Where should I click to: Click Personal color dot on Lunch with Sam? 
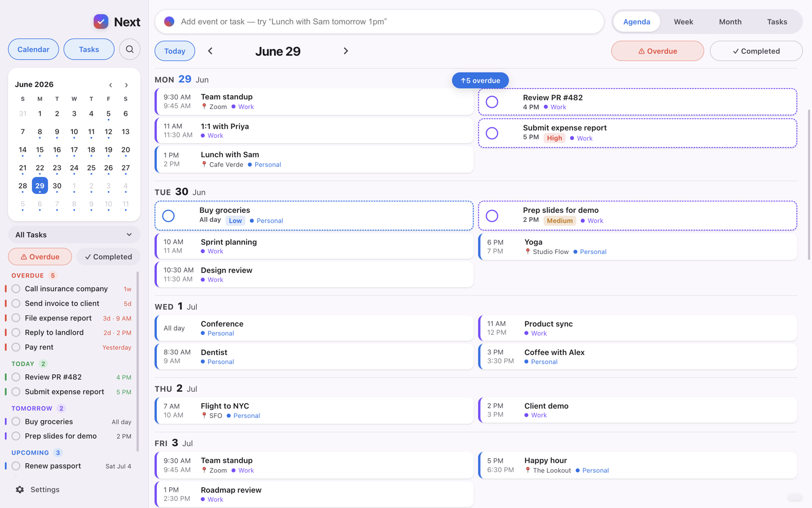250,164
